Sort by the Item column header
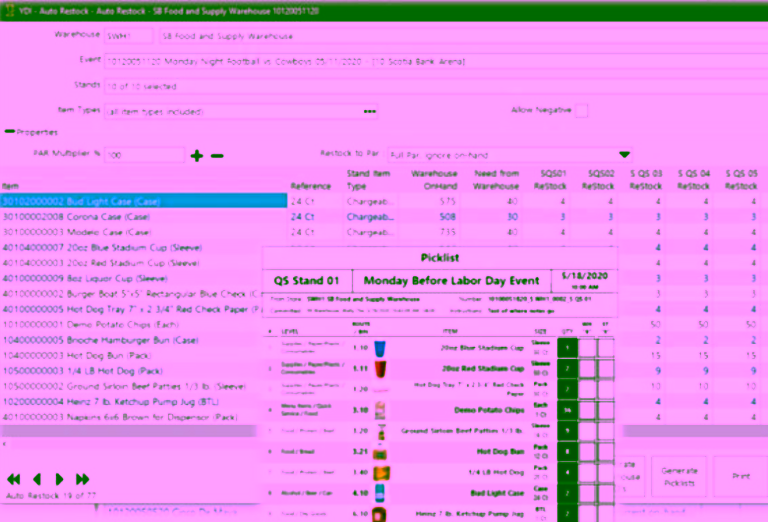The width and height of the screenshot is (768, 522). point(10,186)
